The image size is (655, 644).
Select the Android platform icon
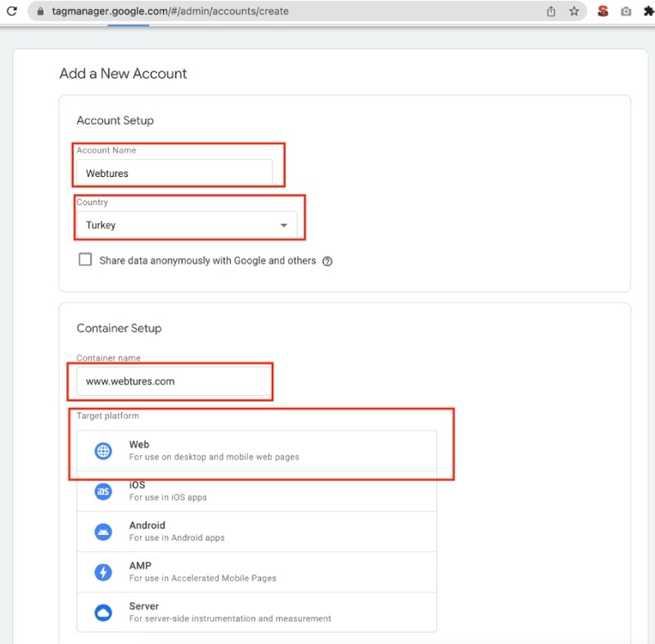102,531
